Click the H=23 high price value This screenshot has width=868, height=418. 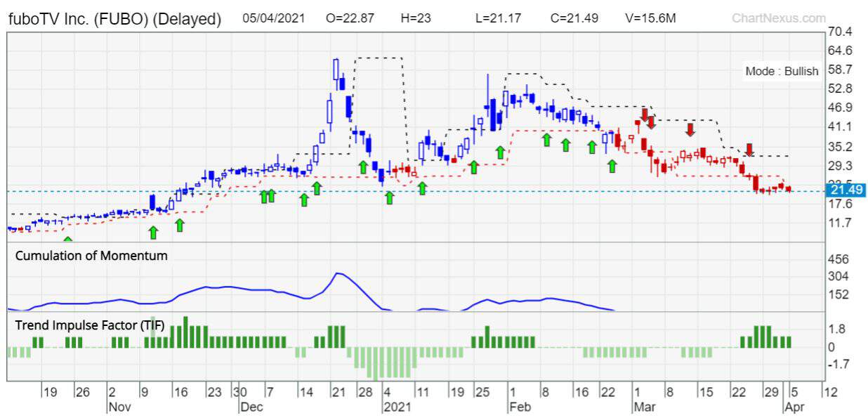[416, 18]
